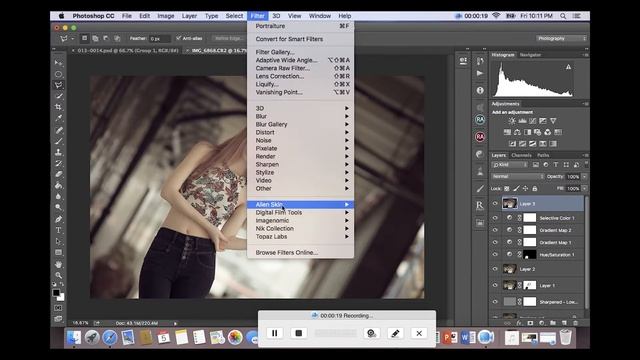Select the Brush tool

(58, 141)
